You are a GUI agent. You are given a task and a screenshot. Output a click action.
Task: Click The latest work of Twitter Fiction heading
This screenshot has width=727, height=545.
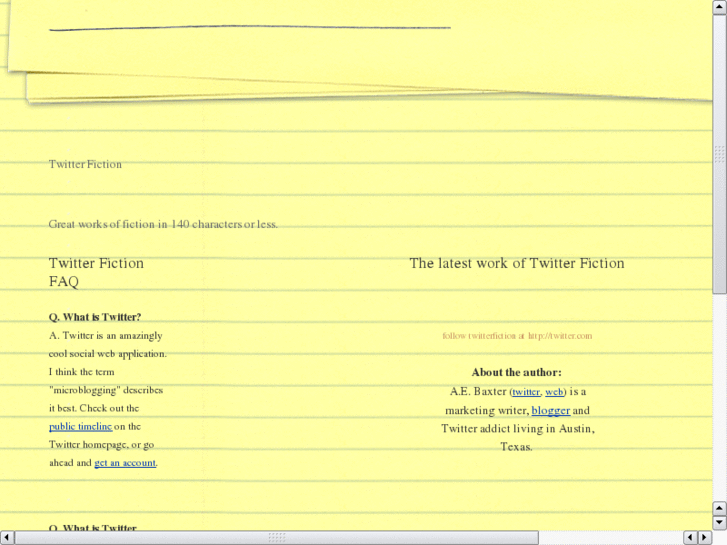(517, 263)
